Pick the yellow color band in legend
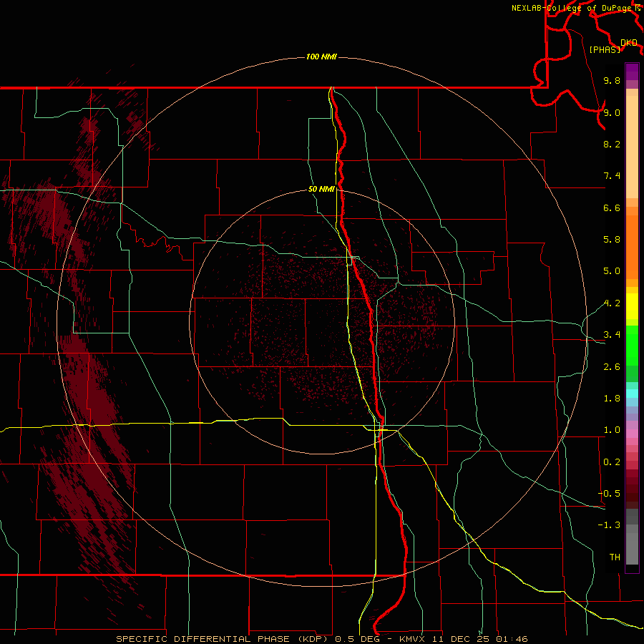Image resolution: width=644 pixels, height=644 pixels. click(632, 306)
